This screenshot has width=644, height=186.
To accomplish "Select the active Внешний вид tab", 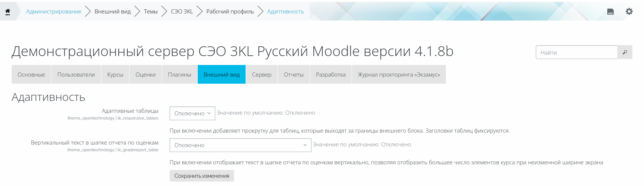I will tap(222, 74).
